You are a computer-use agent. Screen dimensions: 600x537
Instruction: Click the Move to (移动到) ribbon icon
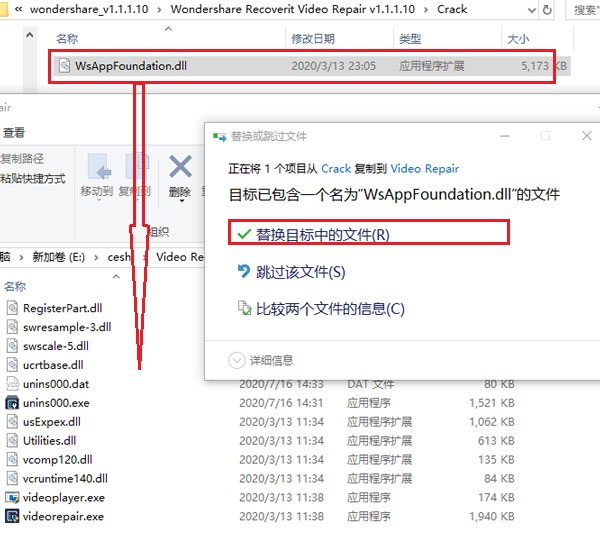tap(97, 167)
